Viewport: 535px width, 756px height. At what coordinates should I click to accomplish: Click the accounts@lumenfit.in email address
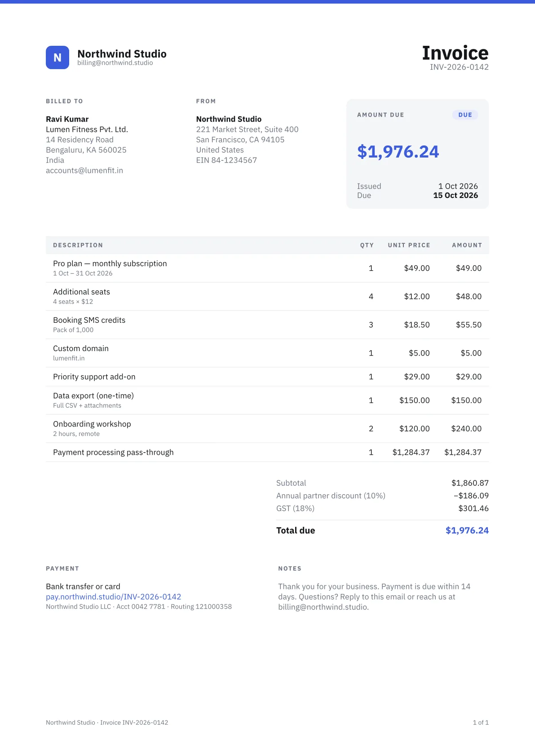[84, 171]
